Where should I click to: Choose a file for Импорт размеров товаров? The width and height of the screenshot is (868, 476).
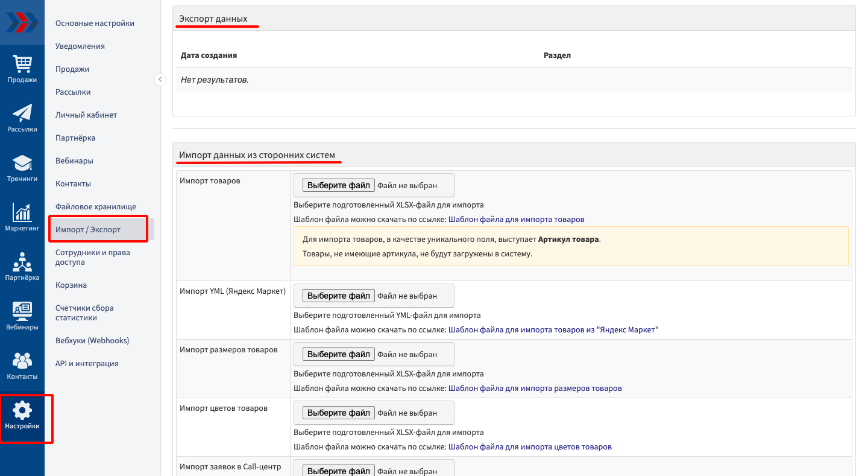point(339,354)
